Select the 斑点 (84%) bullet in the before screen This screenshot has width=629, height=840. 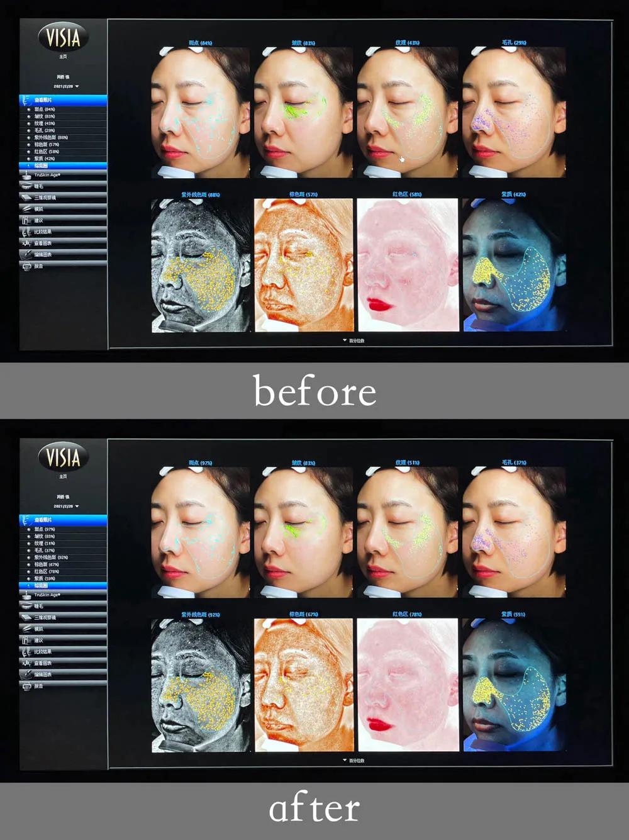[x=29, y=109]
